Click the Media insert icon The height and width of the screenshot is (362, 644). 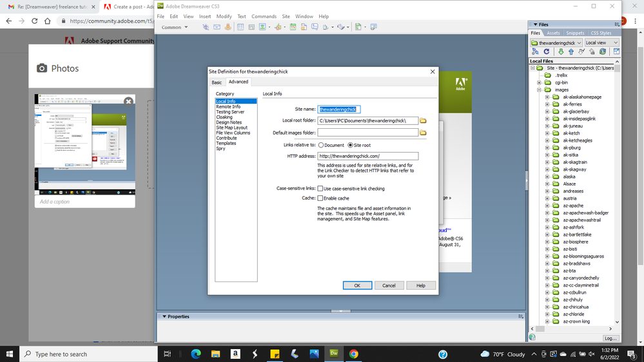coord(278,27)
